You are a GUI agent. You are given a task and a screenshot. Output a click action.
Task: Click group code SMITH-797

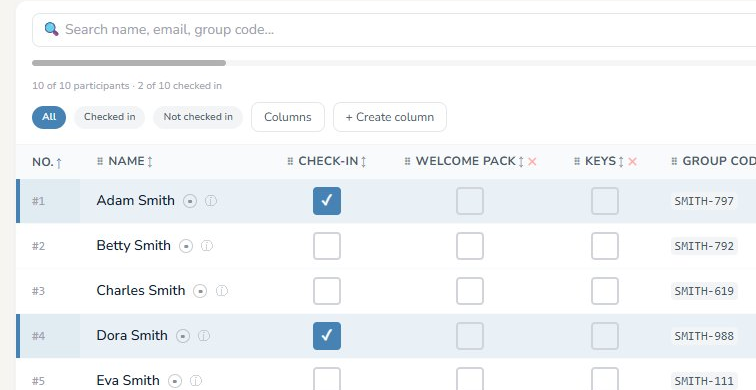(x=704, y=201)
